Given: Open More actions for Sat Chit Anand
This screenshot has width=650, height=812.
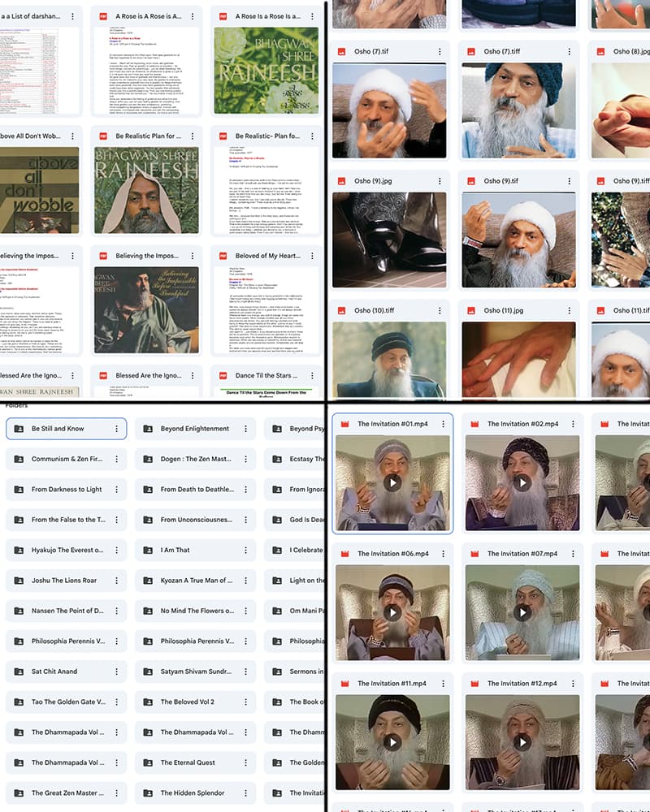Looking at the screenshot, I should point(117,672).
